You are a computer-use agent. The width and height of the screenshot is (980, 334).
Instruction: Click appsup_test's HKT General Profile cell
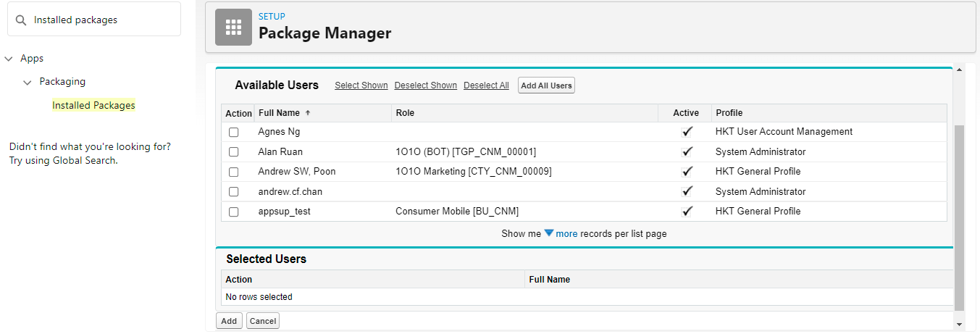coord(758,212)
